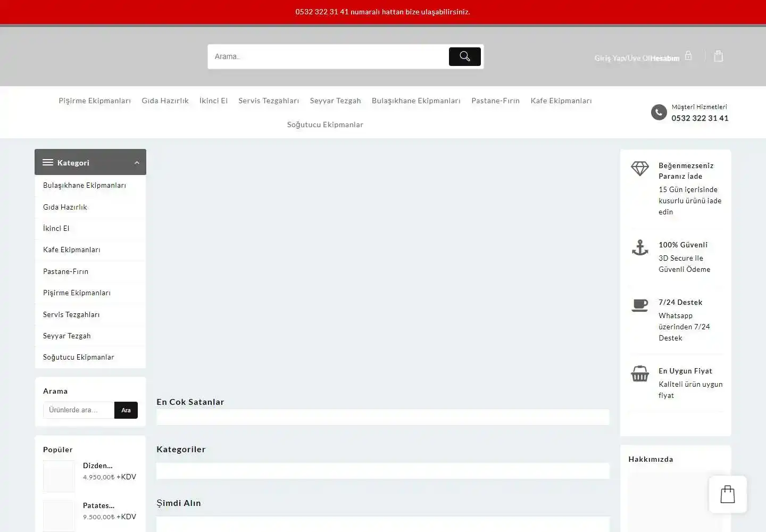Screen dimensions: 766x532
Task: Open the Dizden... popular product
Action: [97, 465]
